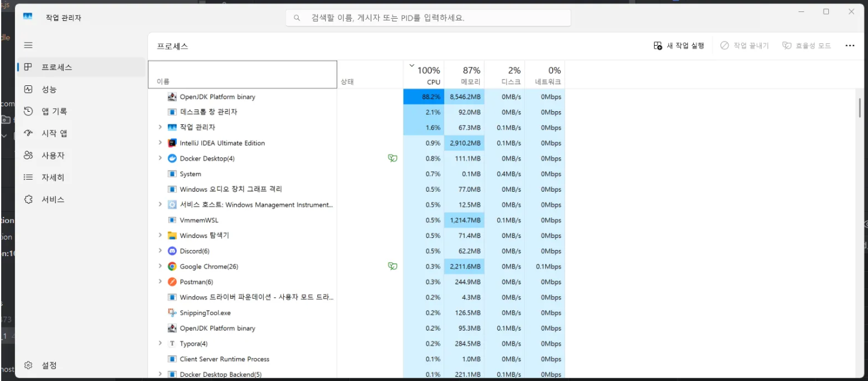
Task: Click the Discord(6) icon
Action: click(172, 251)
